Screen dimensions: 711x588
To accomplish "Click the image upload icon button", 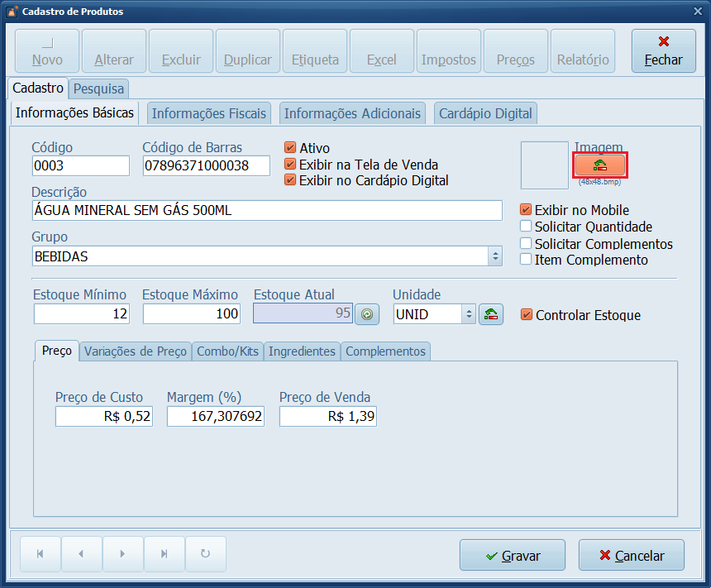I will tap(599, 165).
